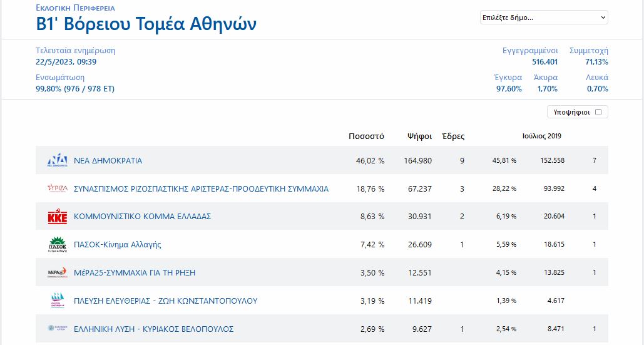644x345 pixels.
Task: Click the ΜέΡΑ25 party logo
Action: tap(57, 272)
